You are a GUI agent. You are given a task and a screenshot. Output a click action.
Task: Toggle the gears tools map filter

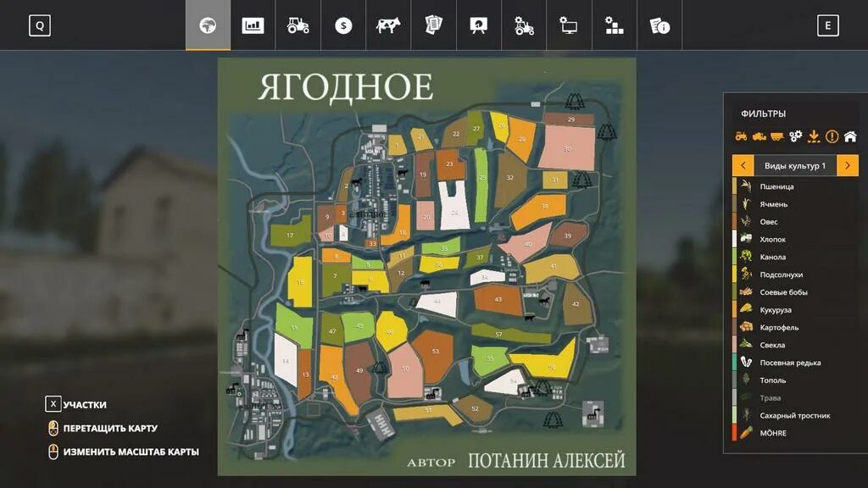[x=795, y=136]
